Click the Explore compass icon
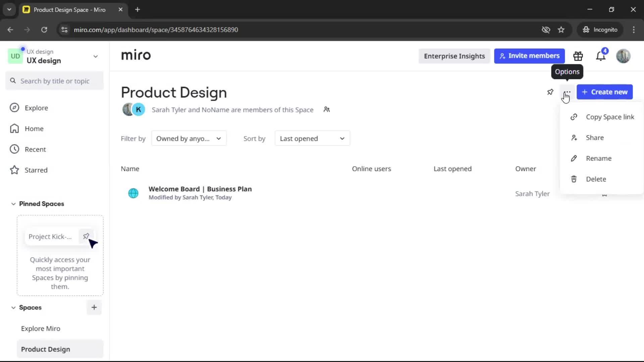Image resolution: width=644 pixels, height=362 pixels. click(14, 108)
